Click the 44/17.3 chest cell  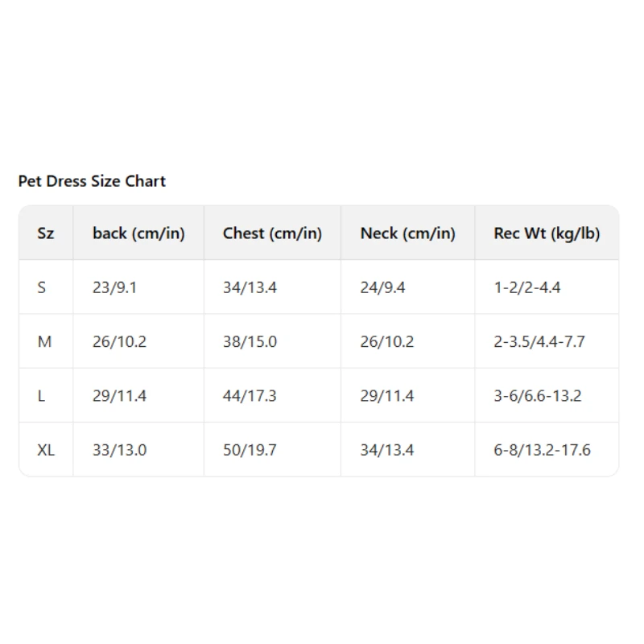click(250, 396)
